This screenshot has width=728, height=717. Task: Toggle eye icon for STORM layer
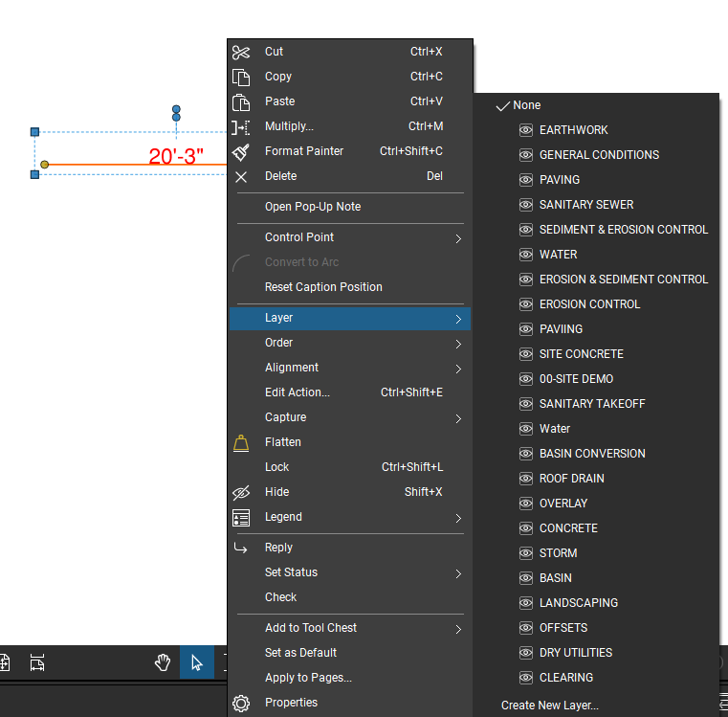tap(525, 553)
